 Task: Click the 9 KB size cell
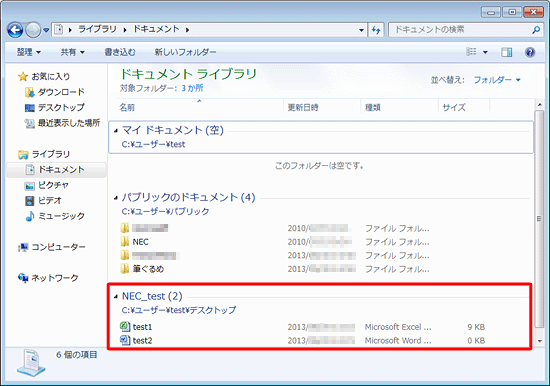click(476, 327)
